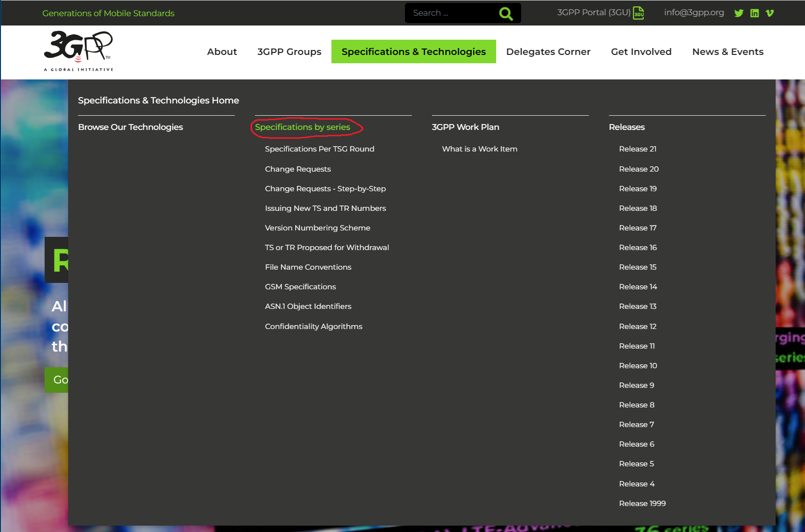Click the 3GPP logo

tap(78, 51)
